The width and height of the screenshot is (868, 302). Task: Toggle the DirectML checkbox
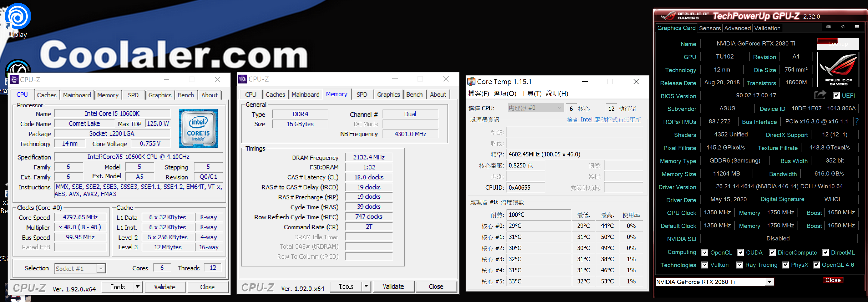(x=825, y=253)
